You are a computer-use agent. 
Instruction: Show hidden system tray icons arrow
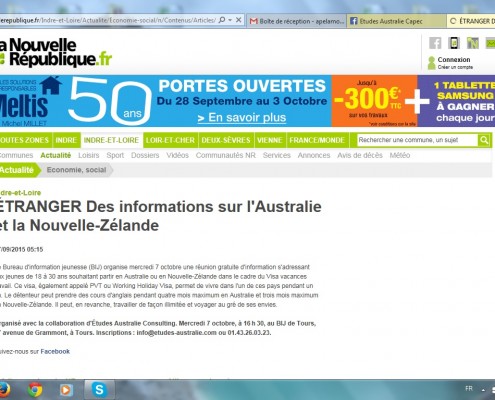(x=483, y=389)
